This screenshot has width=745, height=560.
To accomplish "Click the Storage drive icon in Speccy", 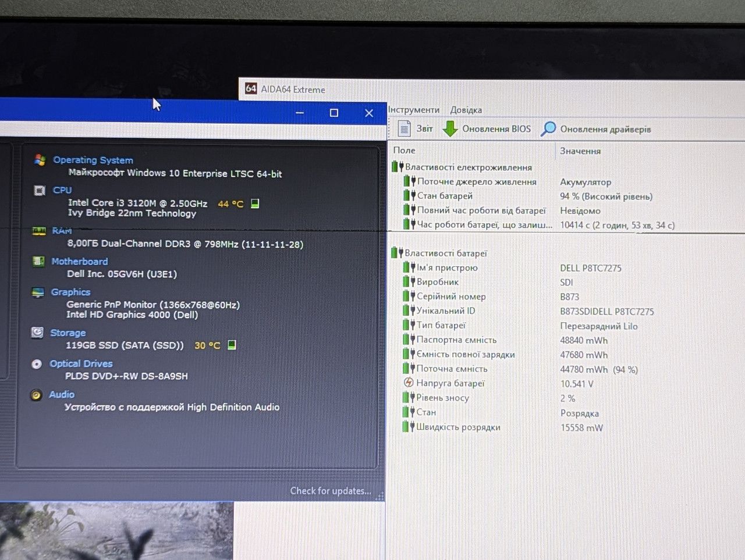I will 37,332.
